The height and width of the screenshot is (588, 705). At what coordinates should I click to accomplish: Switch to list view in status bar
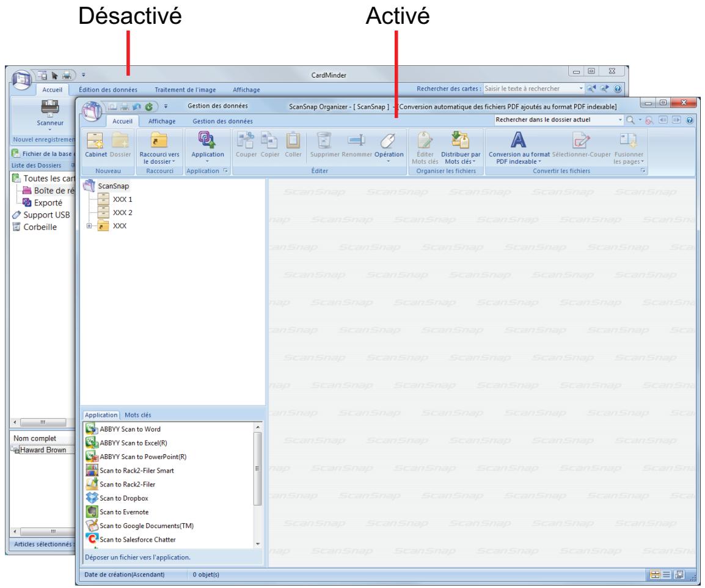[x=667, y=575]
